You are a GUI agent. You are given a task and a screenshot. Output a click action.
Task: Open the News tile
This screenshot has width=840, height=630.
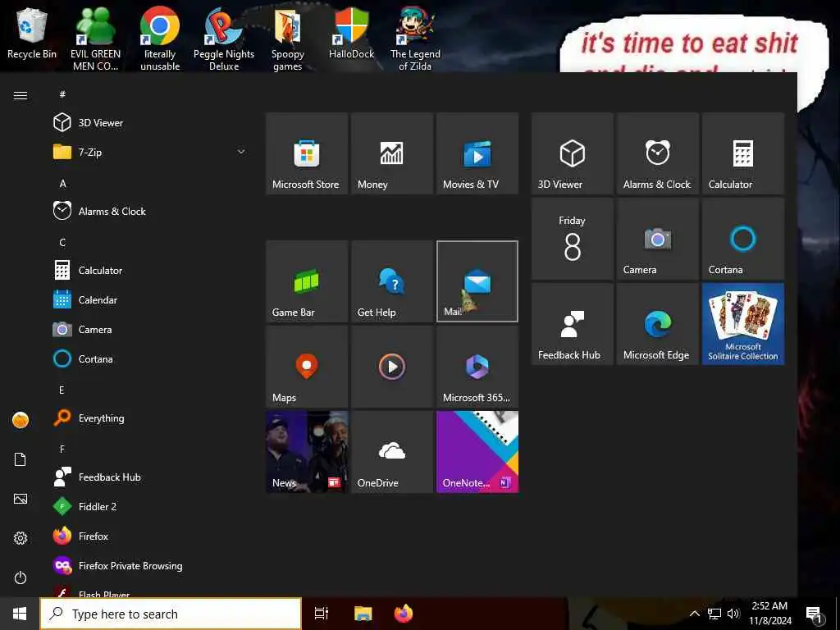pyautogui.click(x=307, y=452)
